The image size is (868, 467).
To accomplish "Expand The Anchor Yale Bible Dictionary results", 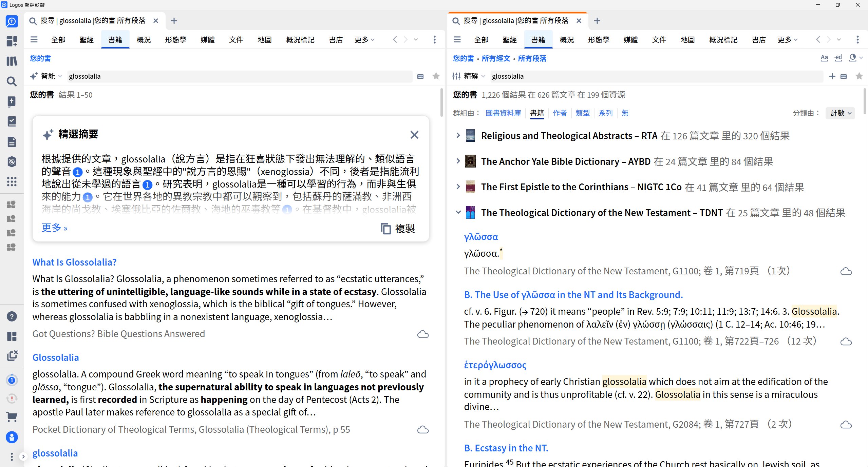I will click(x=458, y=161).
